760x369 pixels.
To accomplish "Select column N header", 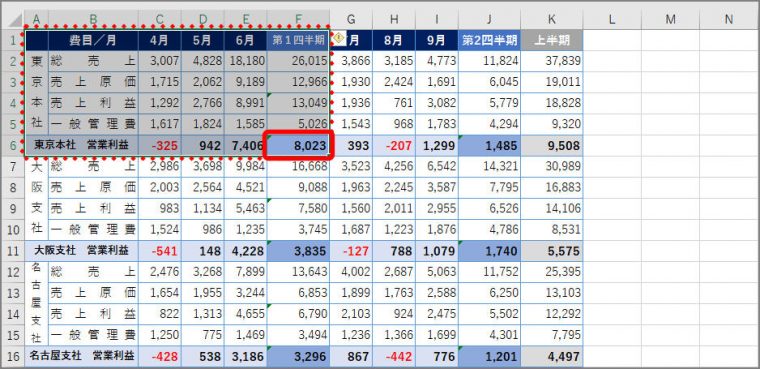I will point(728,19).
